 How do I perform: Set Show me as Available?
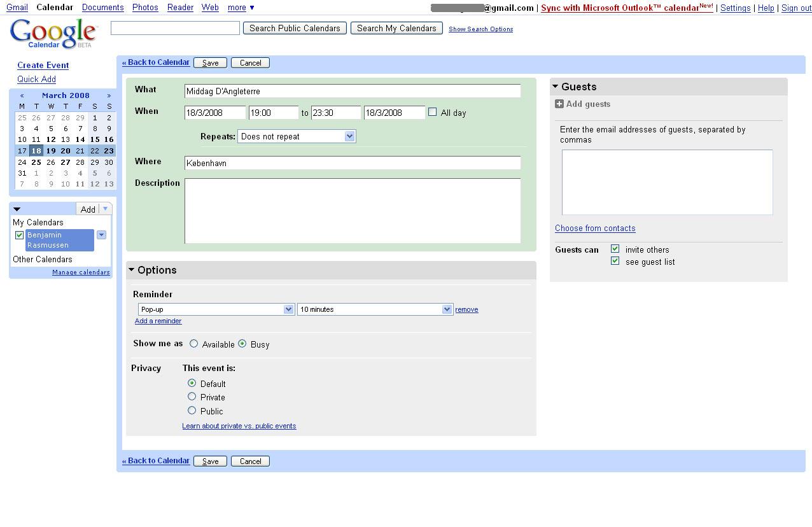(x=193, y=344)
